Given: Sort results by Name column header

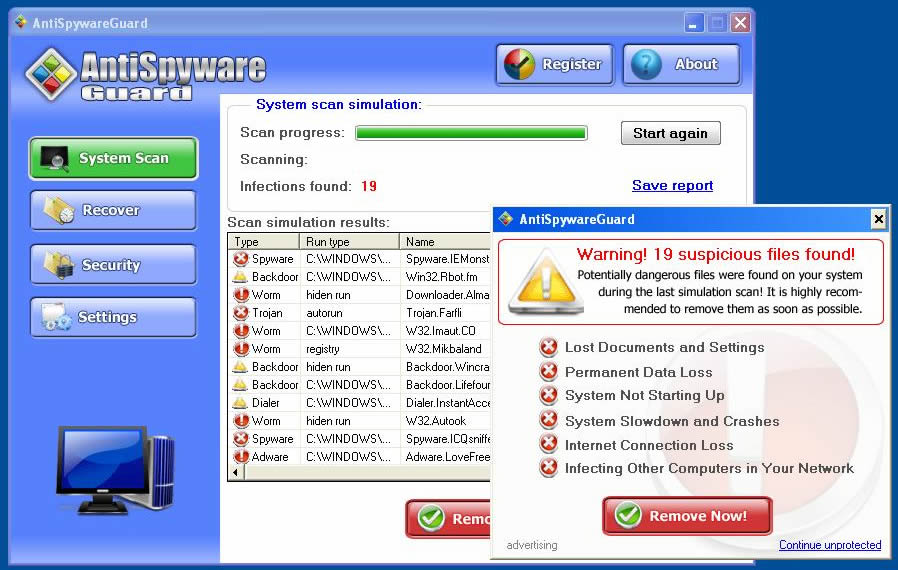Looking at the screenshot, I should coord(445,242).
